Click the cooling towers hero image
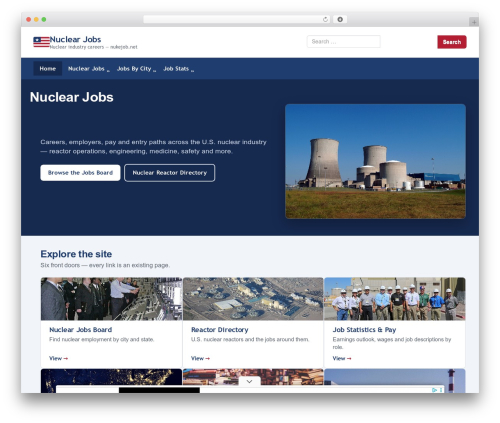 [x=375, y=161]
